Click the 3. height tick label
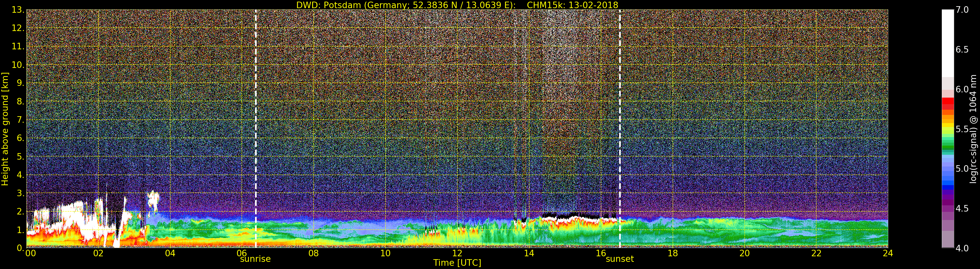 point(20,193)
